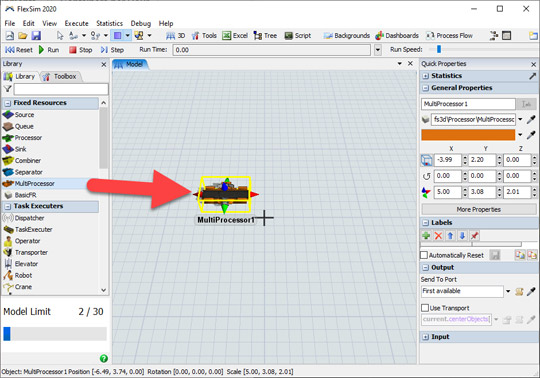Enable the Use Transport checkbox

coord(425,308)
